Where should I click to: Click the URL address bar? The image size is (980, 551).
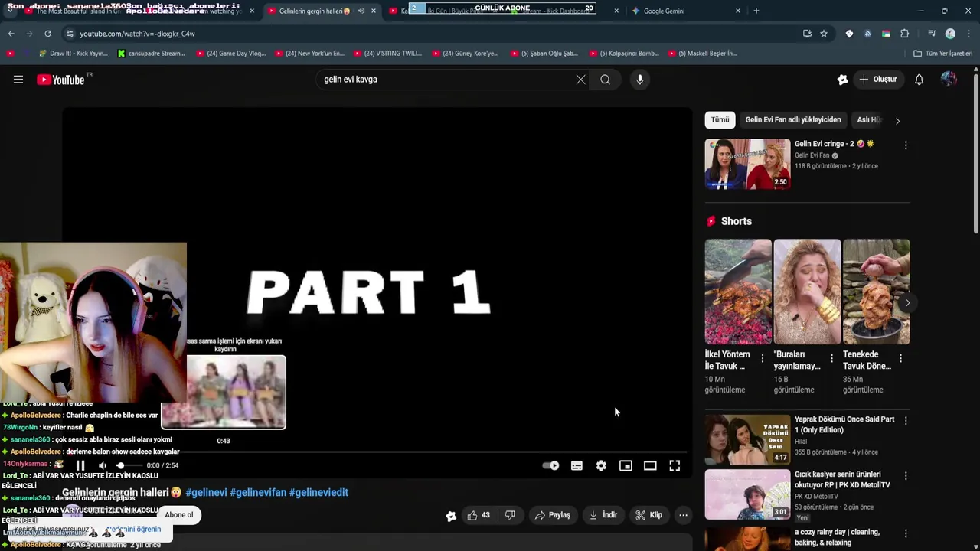(429, 34)
